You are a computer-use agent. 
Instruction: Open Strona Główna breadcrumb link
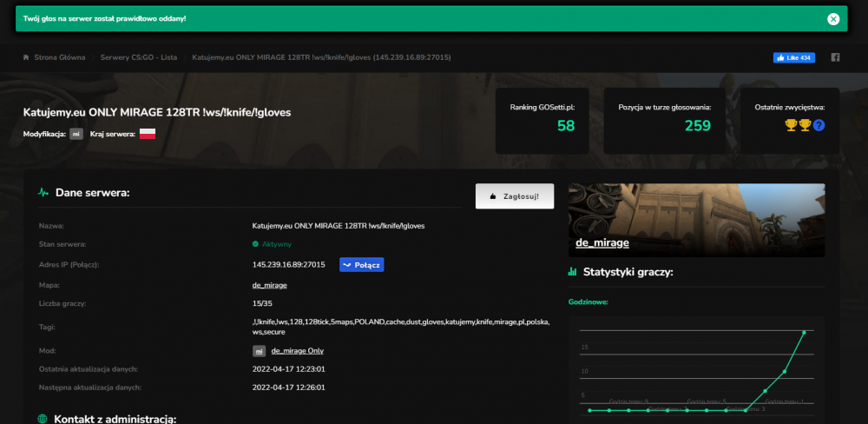pos(60,57)
